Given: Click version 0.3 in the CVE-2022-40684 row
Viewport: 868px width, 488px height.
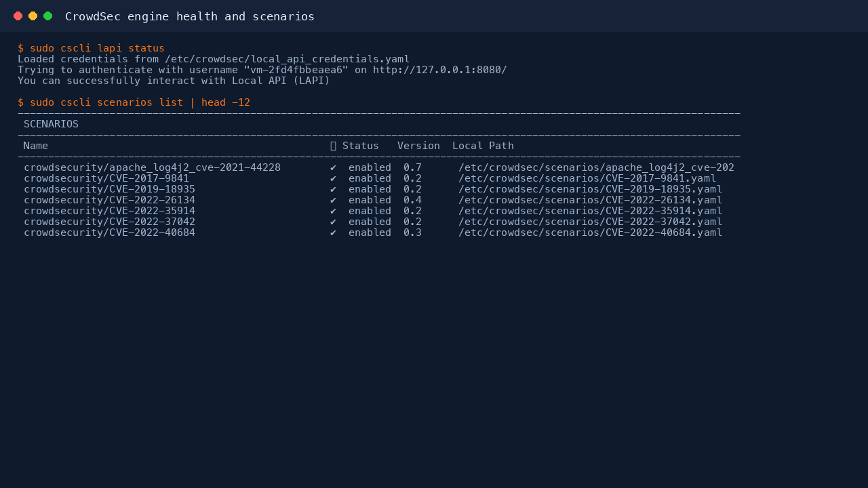Looking at the screenshot, I should [x=412, y=232].
